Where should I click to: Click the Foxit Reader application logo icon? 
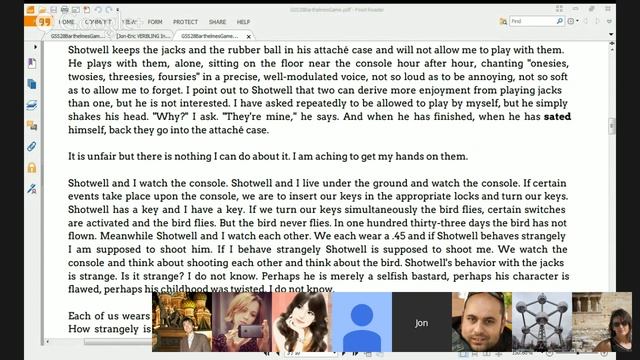tap(30, 9)
